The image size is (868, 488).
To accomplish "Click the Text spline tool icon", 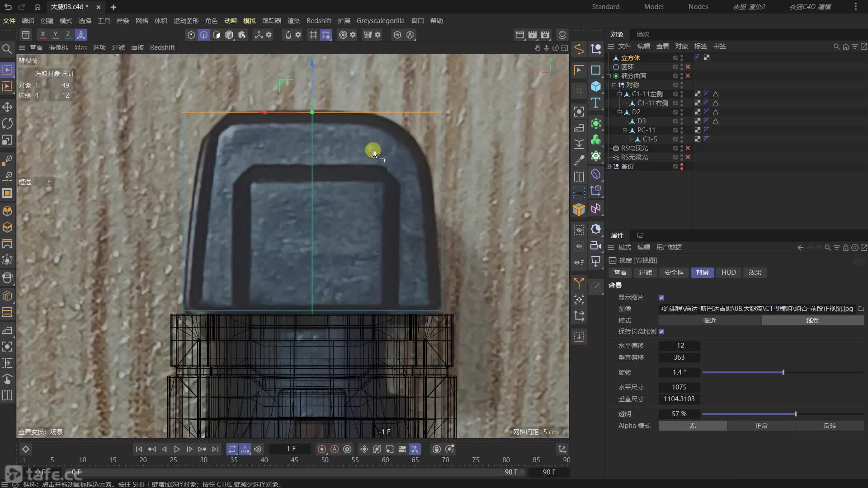I will pyautogui.click(x=596, y=103).
